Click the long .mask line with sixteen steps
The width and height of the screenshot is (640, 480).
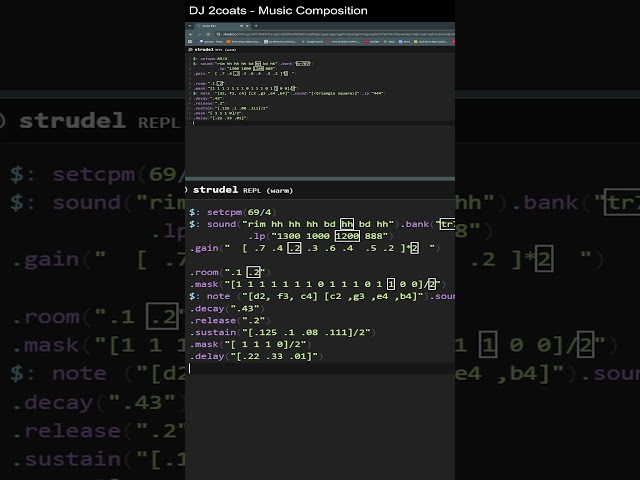[x=318, y=284]
